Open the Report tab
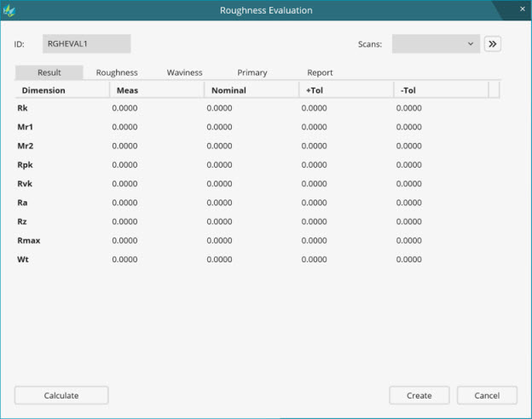 pyautogui.click(x=320, y=72)
